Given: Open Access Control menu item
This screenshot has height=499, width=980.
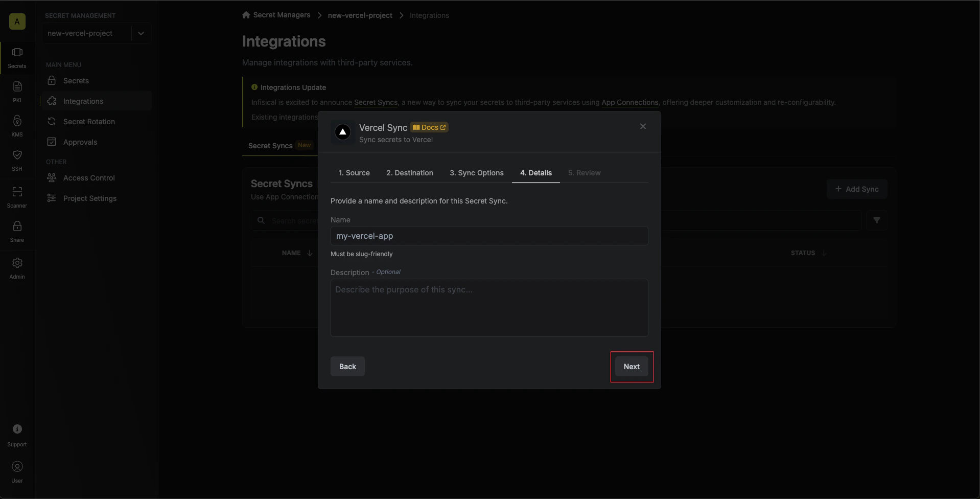Looking at the screenshot, I should coord(96,178).
